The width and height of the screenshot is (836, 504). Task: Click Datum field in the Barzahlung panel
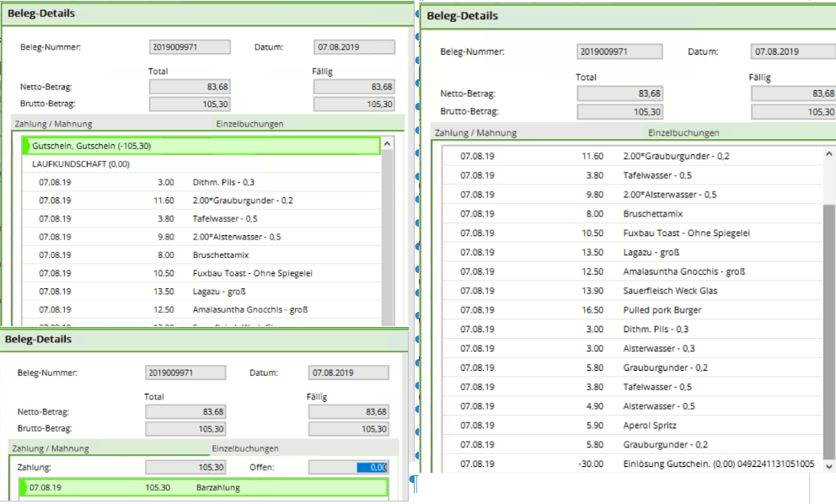click(349, 373)
